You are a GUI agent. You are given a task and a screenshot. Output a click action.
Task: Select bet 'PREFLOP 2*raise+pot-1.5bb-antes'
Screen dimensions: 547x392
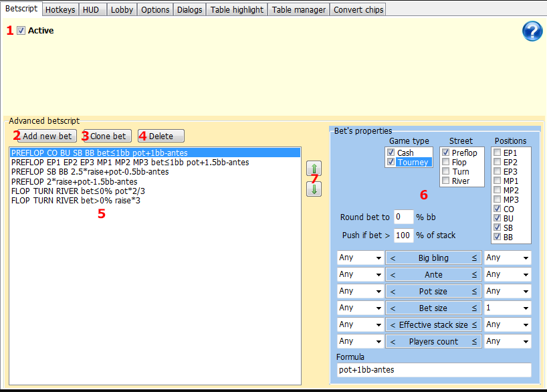coord(155,181)
